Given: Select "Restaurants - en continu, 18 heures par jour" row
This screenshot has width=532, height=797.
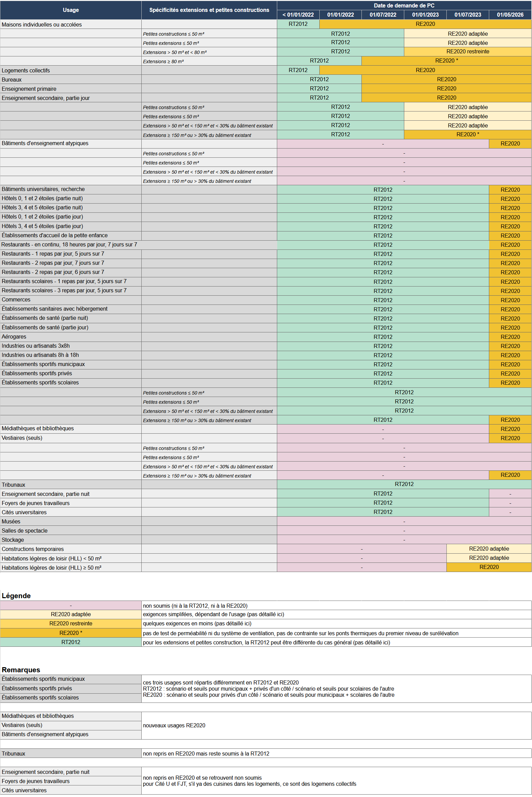Looking at the screenshot, I should click(139, 244).
